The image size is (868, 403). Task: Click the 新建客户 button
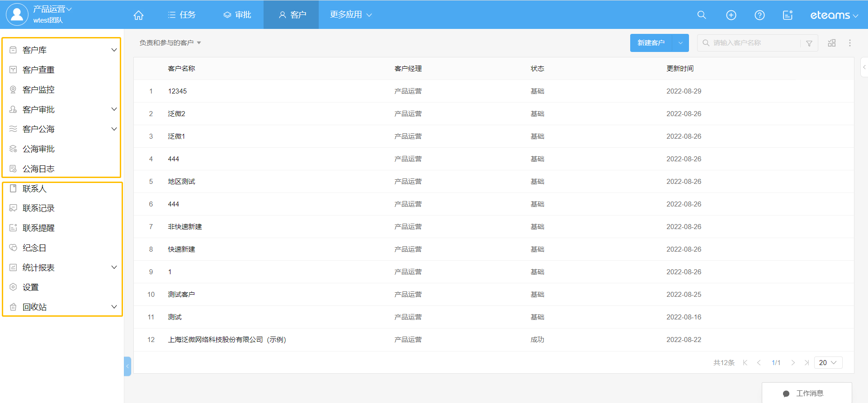pyautogui.click(x=651, y=43)
